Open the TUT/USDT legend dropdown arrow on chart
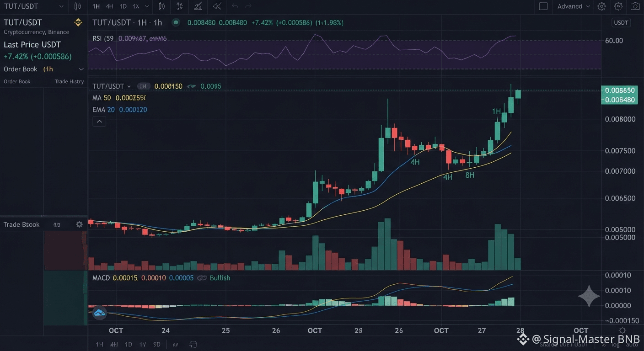The height and width of the screenshot is (351, 644). tap(129, 86)
